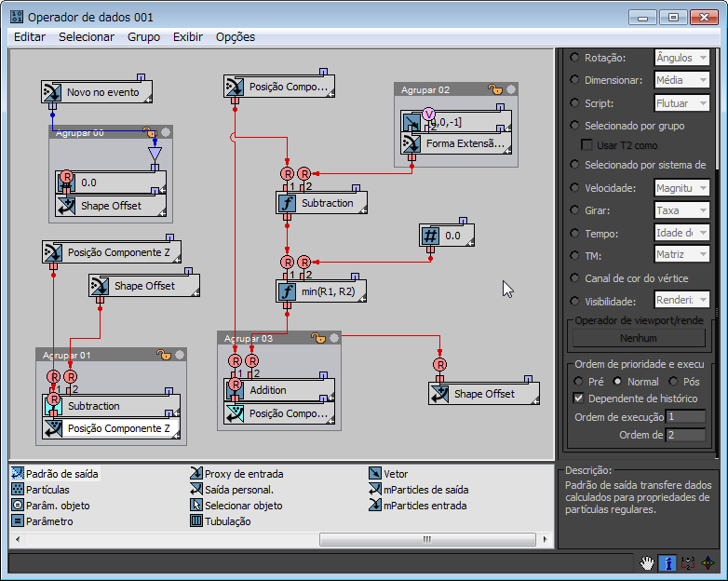Image resolution: width=728 pixels, height=581 pixels.
Task: Click the standalone Posição Componente Z node
Action: [112, 252]
